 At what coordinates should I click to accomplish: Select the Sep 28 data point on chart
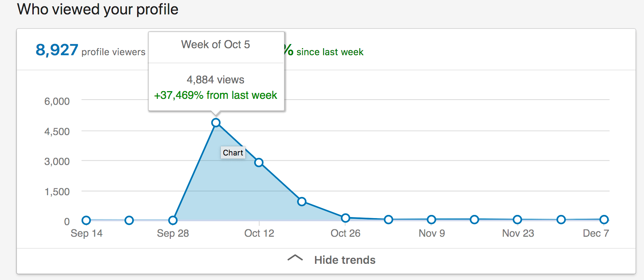(173, 221)
